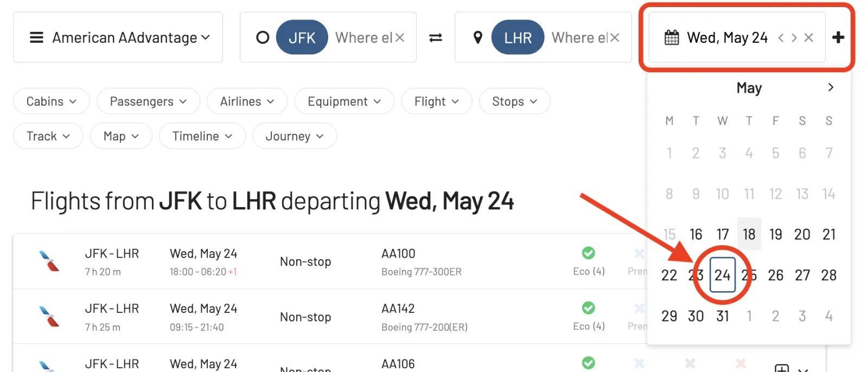868x372 pixels.
Task: Go to next day arrow
Action: [794, 37]
